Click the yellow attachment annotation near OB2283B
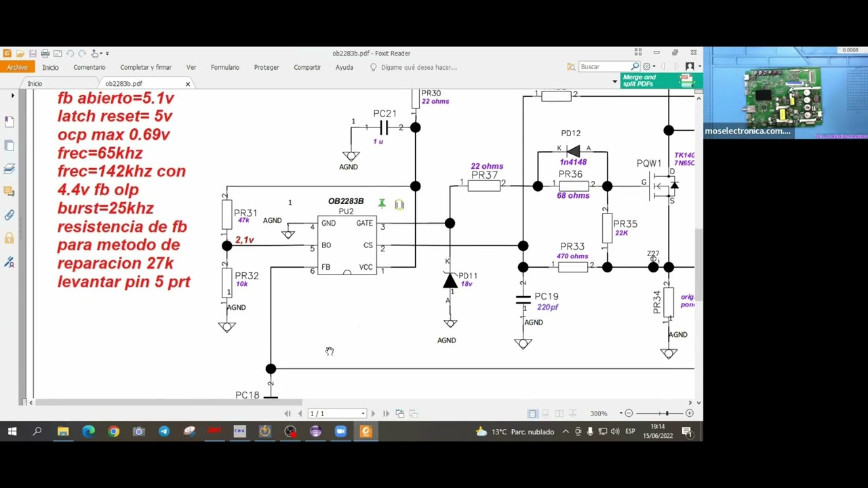Image resolution: width=868 pixels, height=488 pixels. [399, 204]
